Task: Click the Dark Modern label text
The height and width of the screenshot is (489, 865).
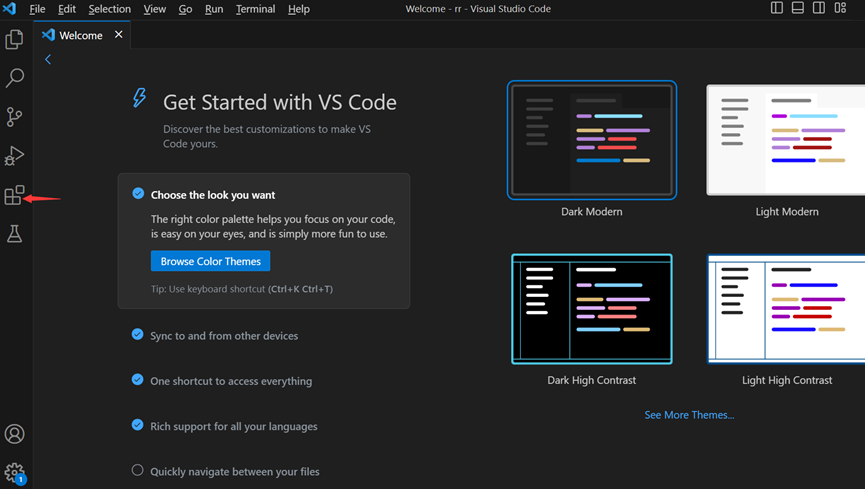Action: (592, 211)
